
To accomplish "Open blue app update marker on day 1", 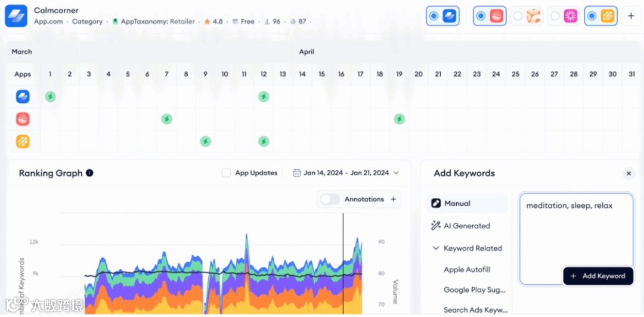I will (x=51, y=97).
